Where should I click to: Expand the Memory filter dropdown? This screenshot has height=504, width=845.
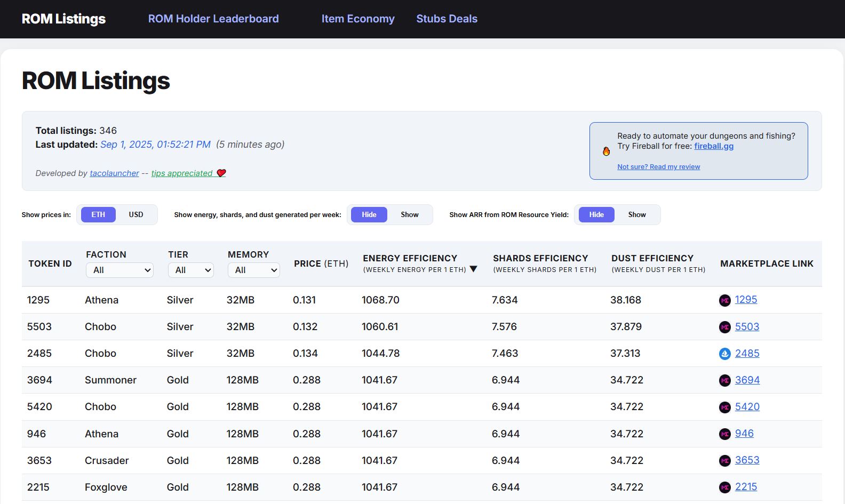(253, 270)
